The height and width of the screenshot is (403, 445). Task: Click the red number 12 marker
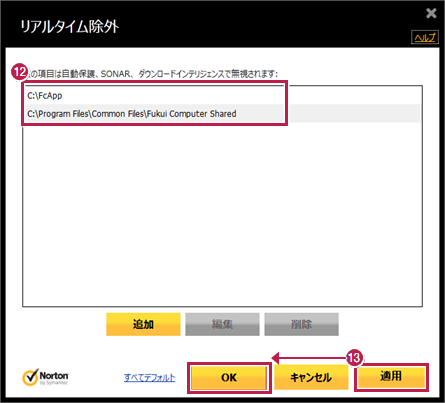point(19,72)
